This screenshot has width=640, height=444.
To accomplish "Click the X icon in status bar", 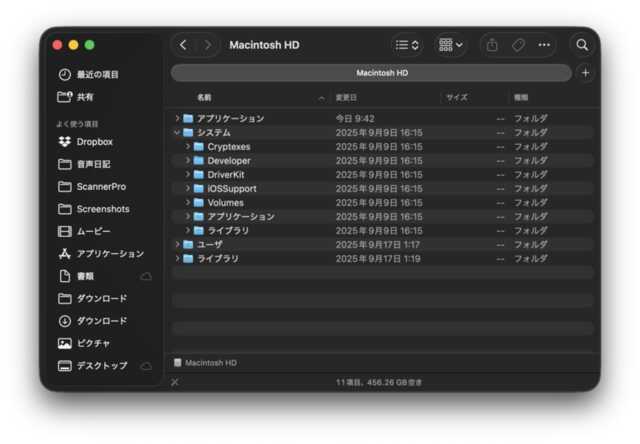I will point(175,382).
